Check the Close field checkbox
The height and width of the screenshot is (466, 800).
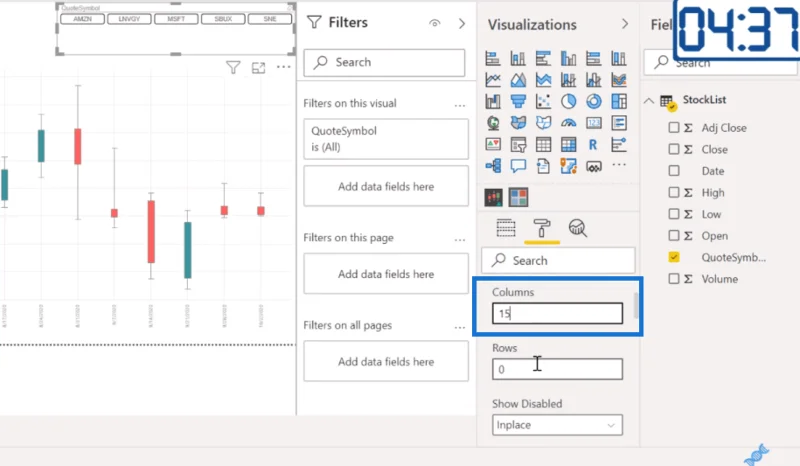click(x=673, y=149)
